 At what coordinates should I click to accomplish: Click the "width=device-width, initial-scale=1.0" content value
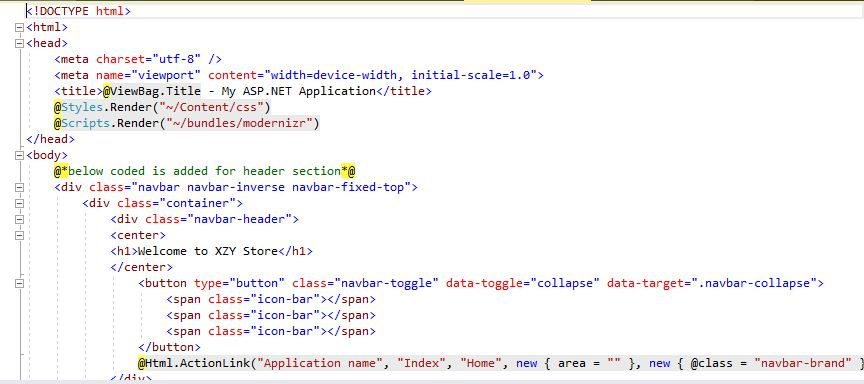click(x=401, y=75)
